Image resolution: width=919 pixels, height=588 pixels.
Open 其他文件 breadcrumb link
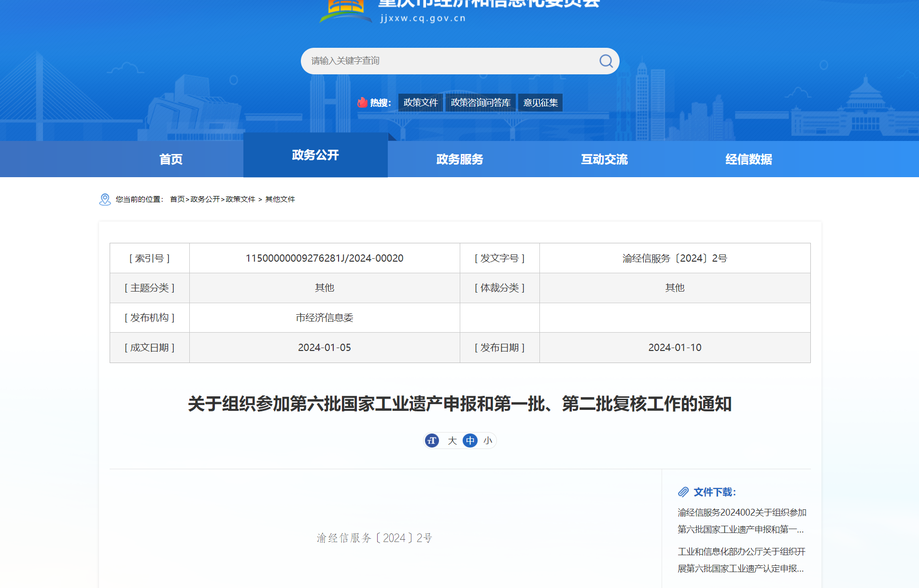click(280, 199)
